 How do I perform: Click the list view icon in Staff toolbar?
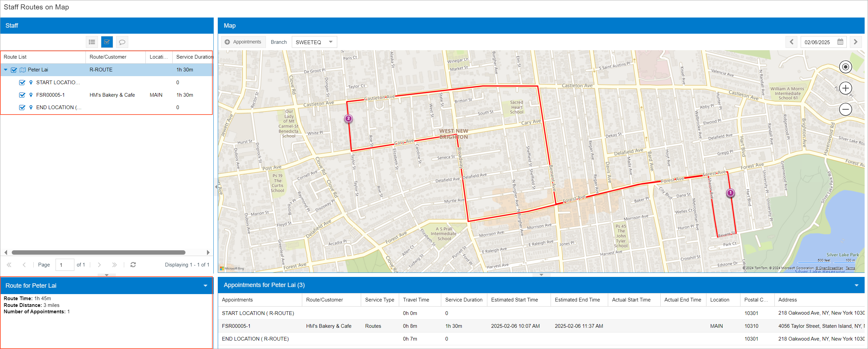[x=92, y=42]
